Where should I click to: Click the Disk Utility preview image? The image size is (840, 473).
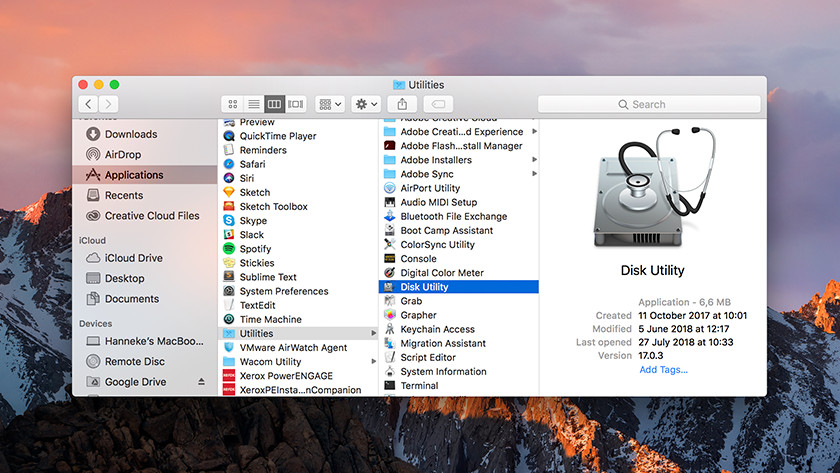[x=652, y=187]
